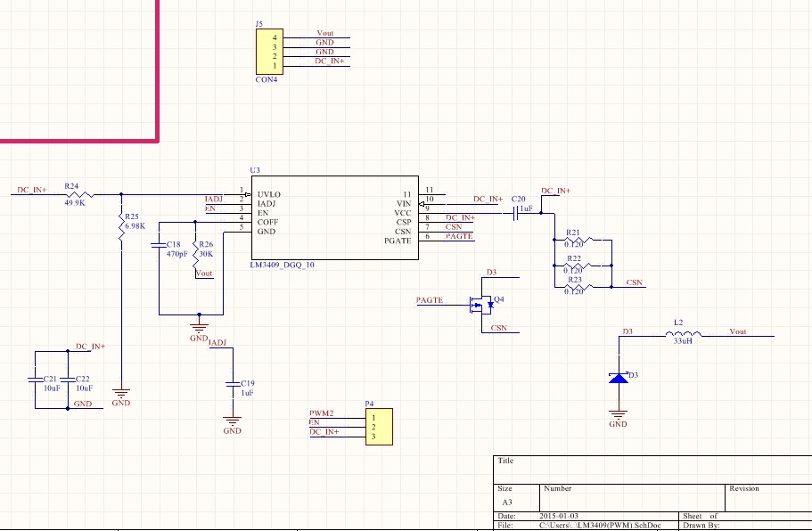Image resolution: width=812 pixels, height=531 pixels.
Task: Click the C22 capacitor symbol
Action: point(68,380)
